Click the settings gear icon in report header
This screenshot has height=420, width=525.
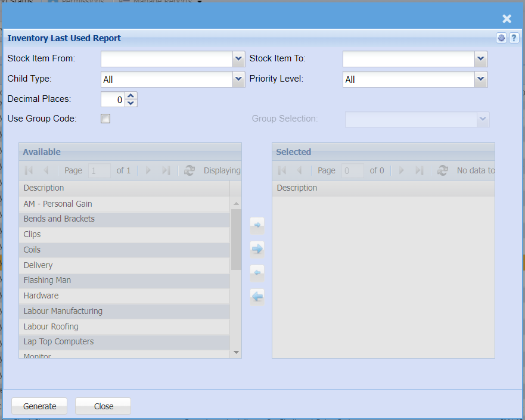click(501, 38)
